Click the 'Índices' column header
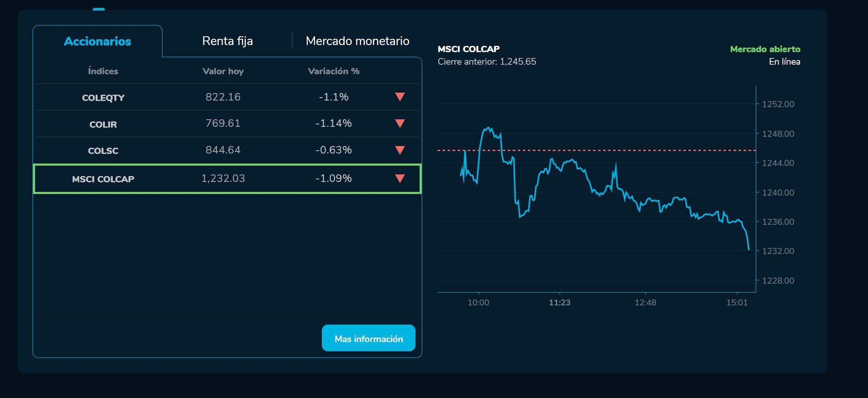 point(103,71)
